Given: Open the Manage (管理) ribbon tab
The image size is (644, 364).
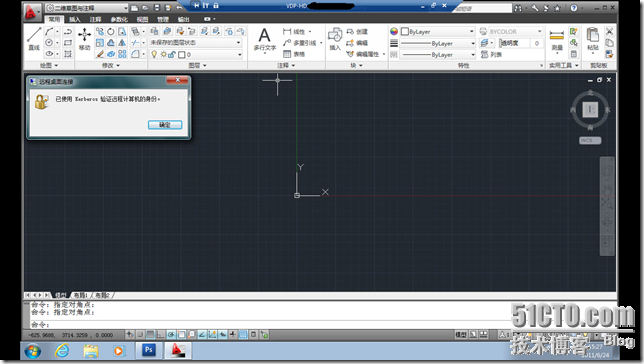Looking at the screenshot, I should pos(163,19).
